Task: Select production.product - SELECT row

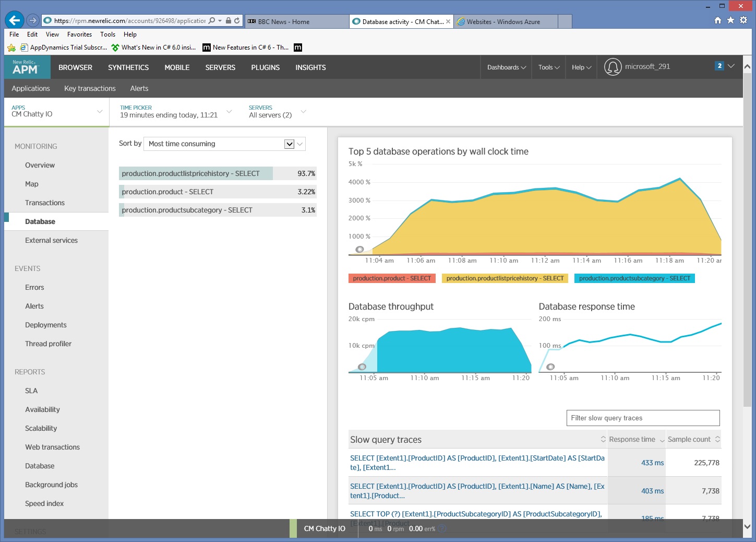Action: click(x=218, y=192)
